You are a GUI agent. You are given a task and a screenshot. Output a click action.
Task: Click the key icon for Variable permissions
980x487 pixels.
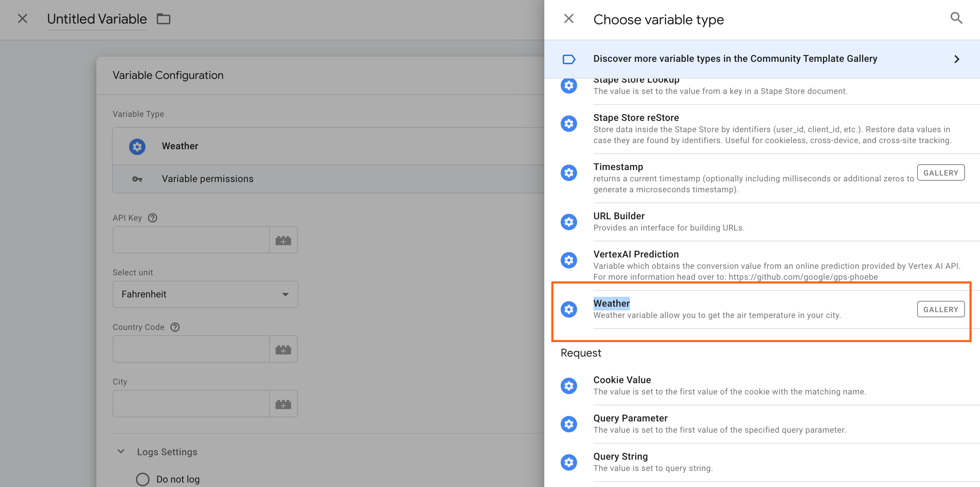[x=137, y=179]
